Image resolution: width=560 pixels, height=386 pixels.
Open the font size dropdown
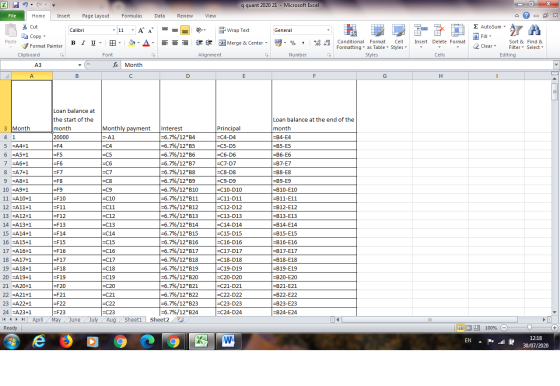pos(132,30)
